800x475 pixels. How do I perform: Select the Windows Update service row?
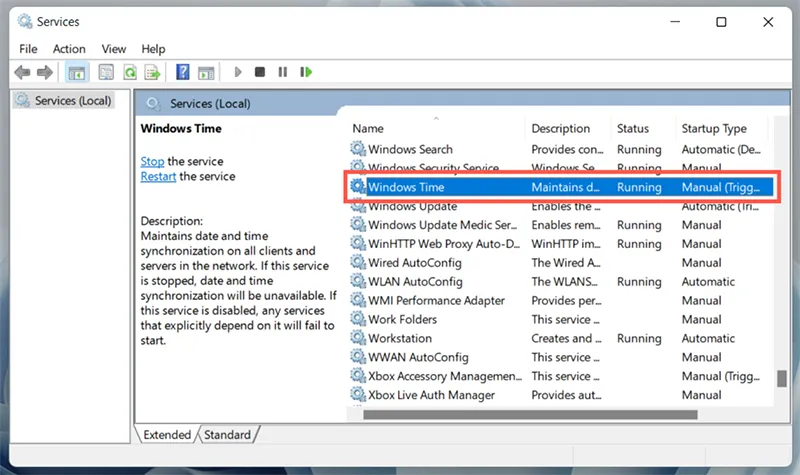(x=410, y=206)
